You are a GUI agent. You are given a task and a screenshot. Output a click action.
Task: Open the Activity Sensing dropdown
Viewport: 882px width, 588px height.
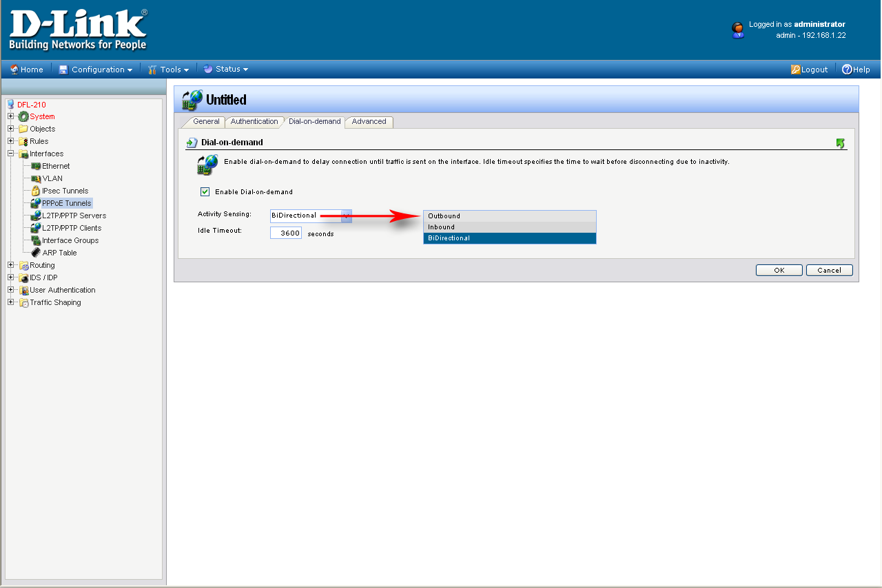pyautogui.click(x=311, y=216)
